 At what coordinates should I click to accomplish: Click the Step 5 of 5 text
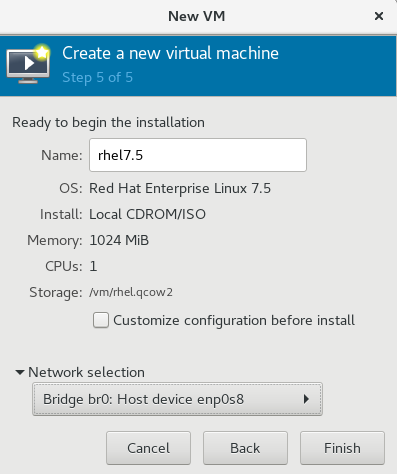pyautogui.click(x=97, y=77)
